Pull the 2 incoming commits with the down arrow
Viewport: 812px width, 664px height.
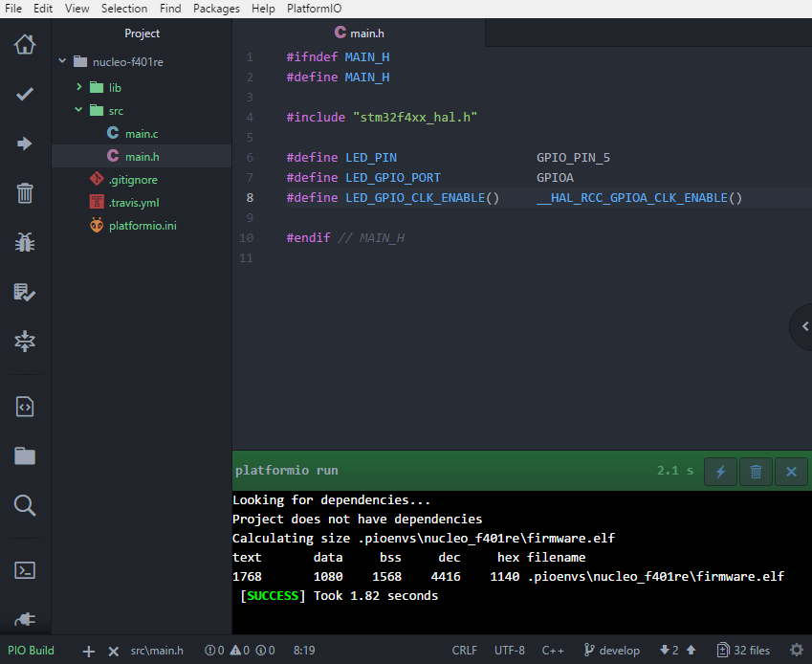[669, 650]
